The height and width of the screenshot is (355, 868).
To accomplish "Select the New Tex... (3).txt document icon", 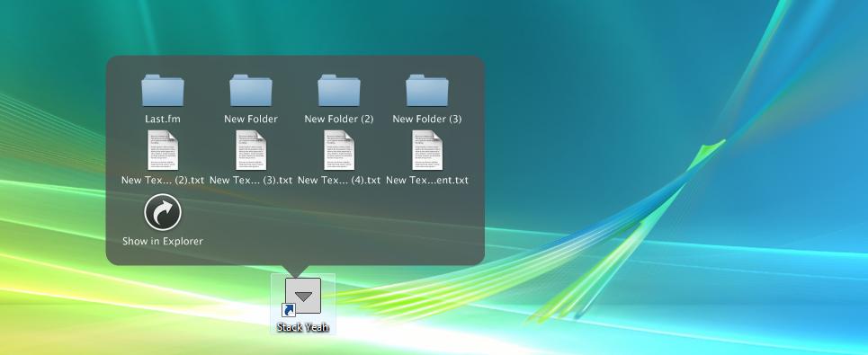I will click(251, 150).
